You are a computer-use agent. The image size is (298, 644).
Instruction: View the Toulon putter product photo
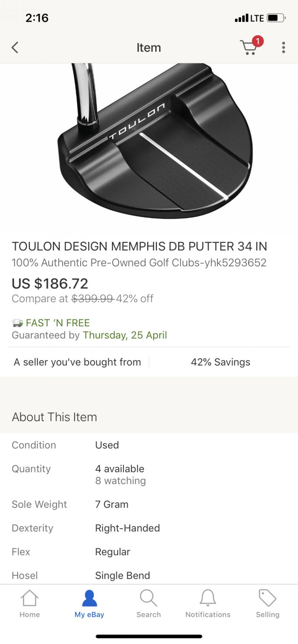click(x=153, y=145)
